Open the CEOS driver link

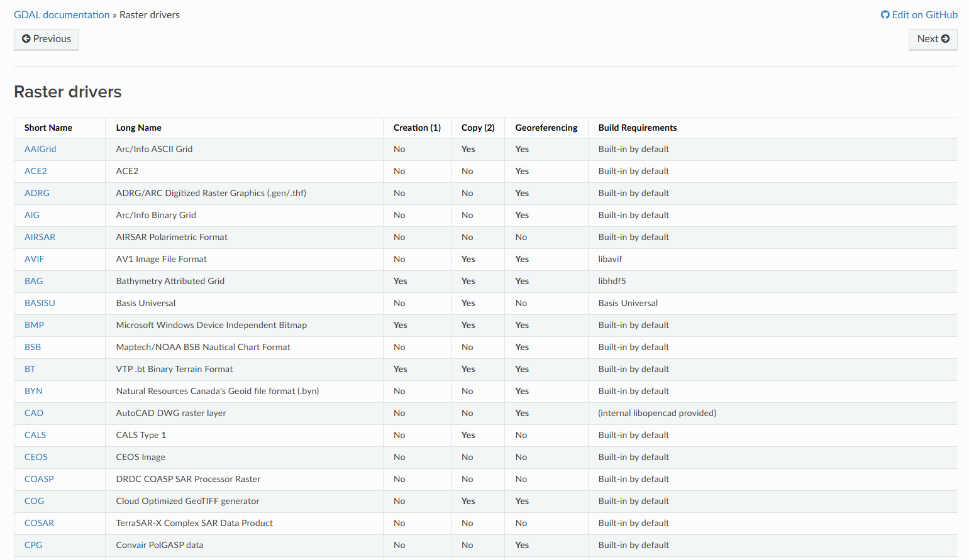pos(36,457)
